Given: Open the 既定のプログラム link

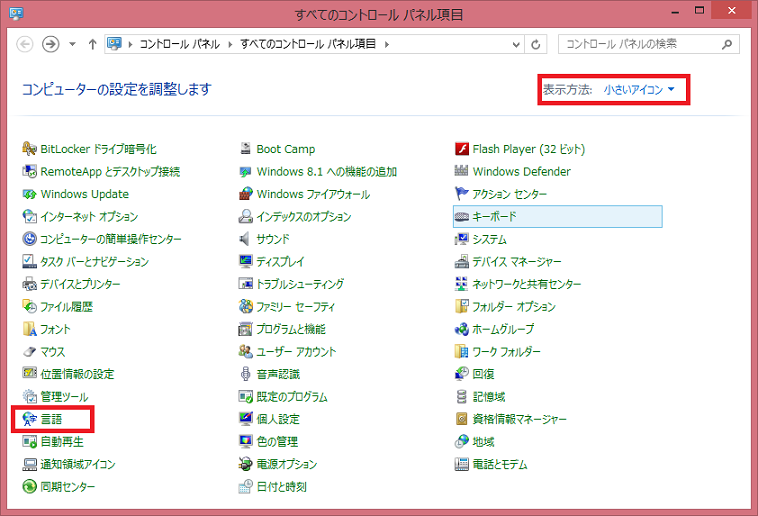Looking at the screenshot, I should (x=292, y=397).
